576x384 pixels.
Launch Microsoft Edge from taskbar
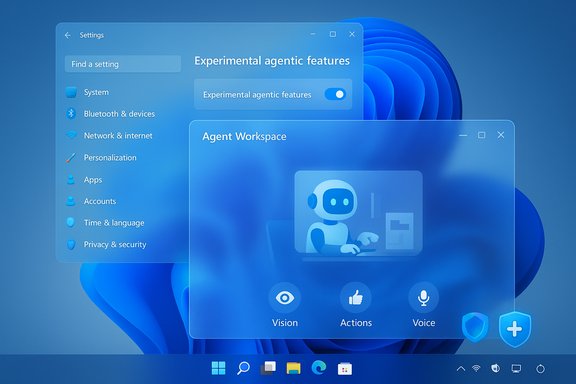tap(318, 368)
